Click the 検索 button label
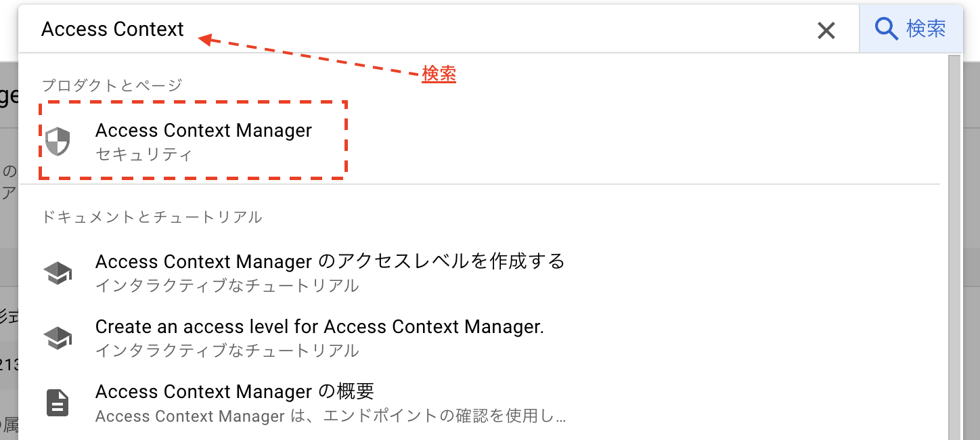 926,28
